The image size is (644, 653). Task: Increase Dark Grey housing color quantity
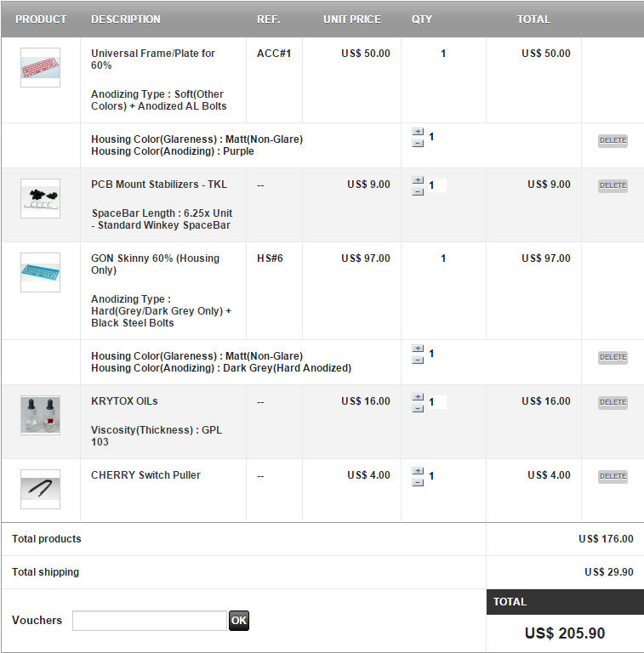(418, 348)
